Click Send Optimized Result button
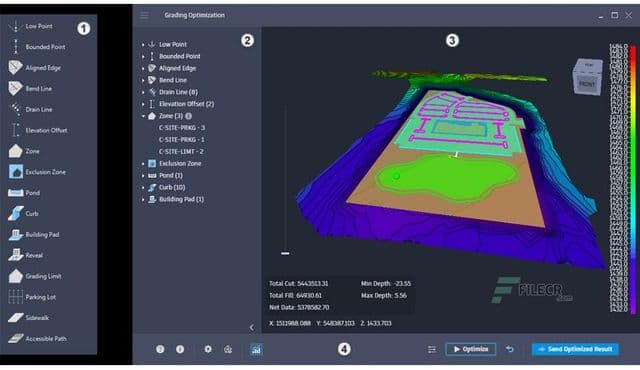 pyautogui.click(x=575, y=349)
